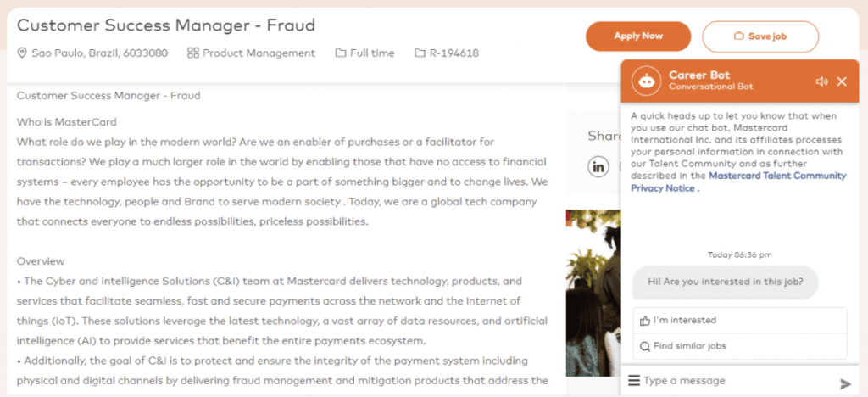Click the magnifier icon for similar jobs
Image resolution: width=868 pixels, height=397 pixels.
coord(645,346)
